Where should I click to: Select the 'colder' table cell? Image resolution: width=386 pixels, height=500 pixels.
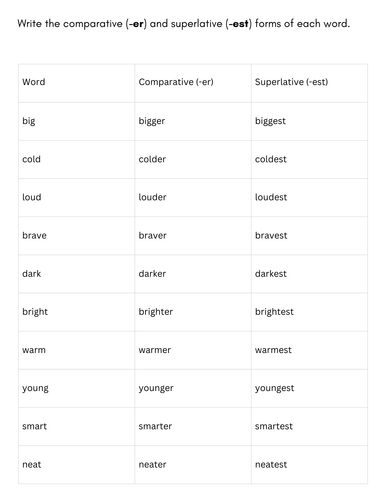pos(193,160)
